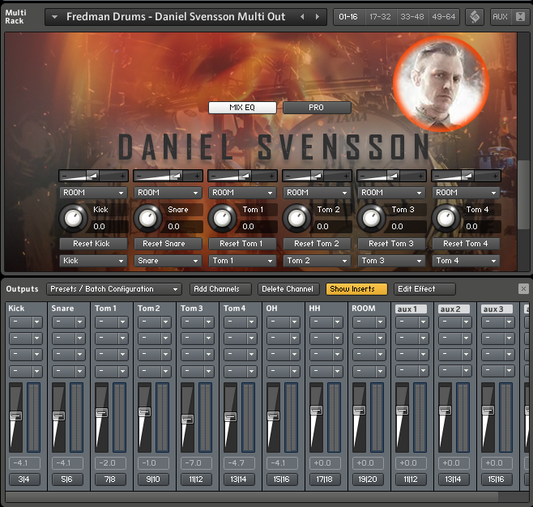Click the Tom 1 room level knob
Viewport: 533px width, 507px height.
tap(222, 218)
